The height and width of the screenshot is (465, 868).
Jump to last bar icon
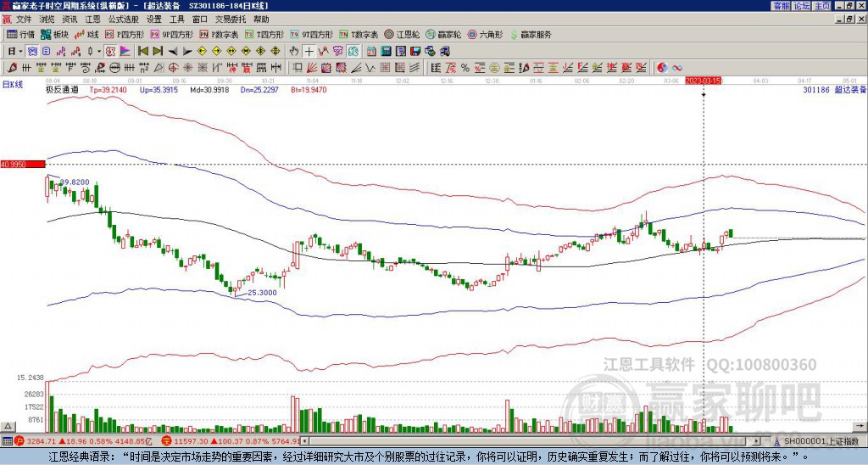(158, 52)
